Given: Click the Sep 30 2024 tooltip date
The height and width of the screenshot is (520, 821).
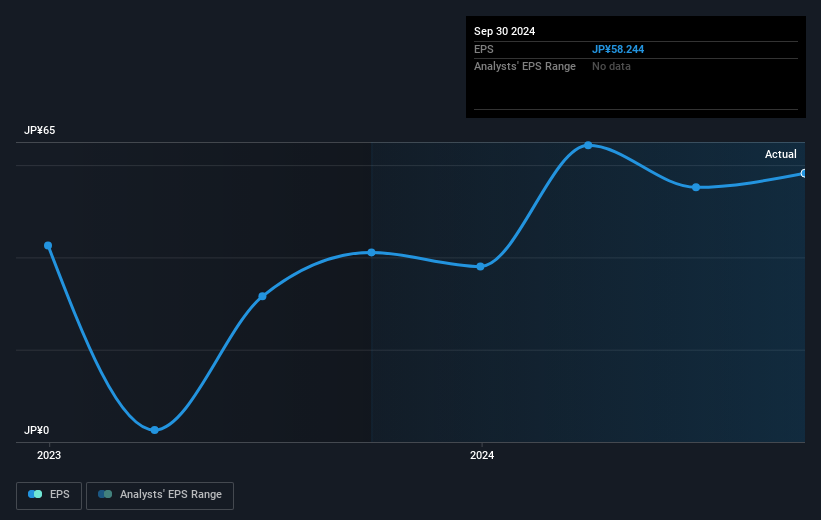Looking at the screenshot, I should coord(504,31).
